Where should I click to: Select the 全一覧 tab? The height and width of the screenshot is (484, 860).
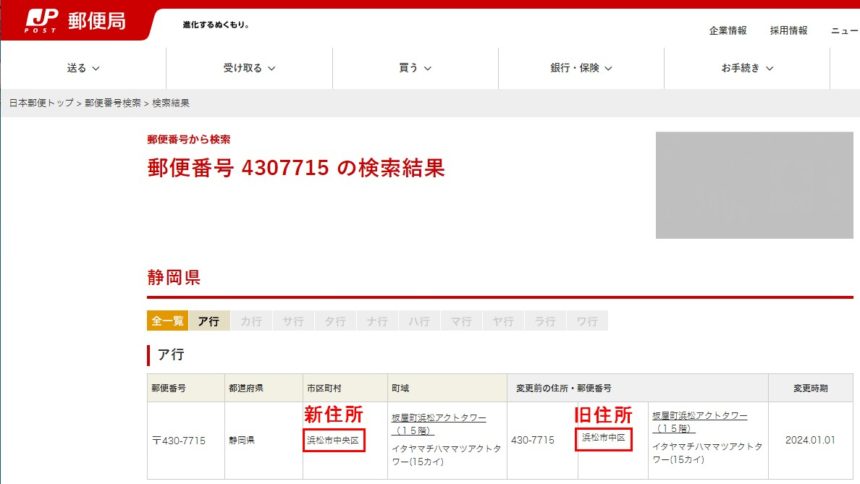point(167,321)
